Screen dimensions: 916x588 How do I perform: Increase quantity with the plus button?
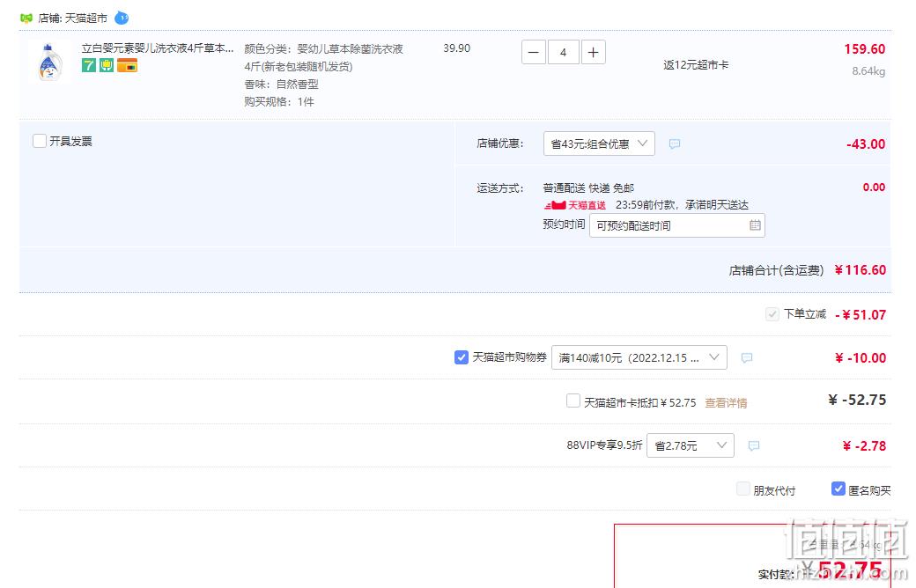click(593, 53)
